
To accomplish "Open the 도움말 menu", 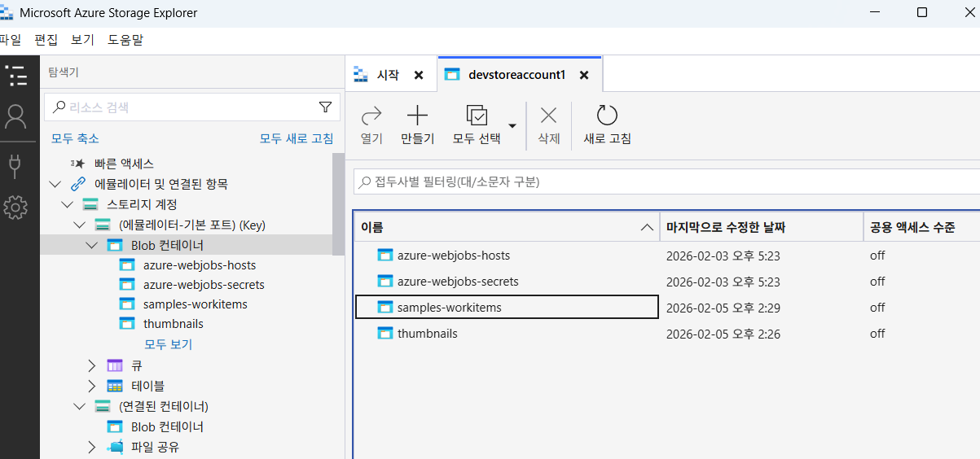I will coord(125,40).
